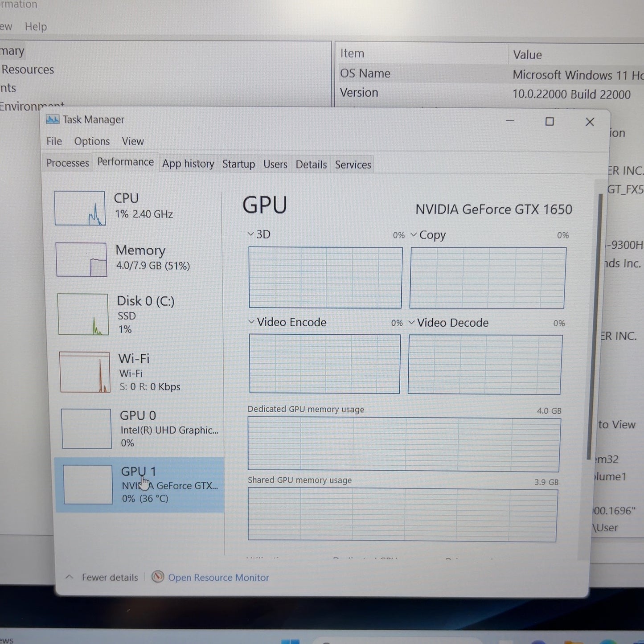Switch to the Startup tab
Image resolution: width=644 pixels, height=644 pixels.
click(x=238, y=164)
